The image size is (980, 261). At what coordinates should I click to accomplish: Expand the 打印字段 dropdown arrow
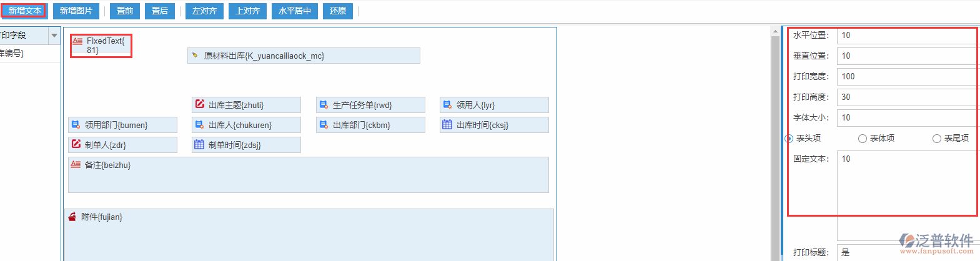pos(54,36)
